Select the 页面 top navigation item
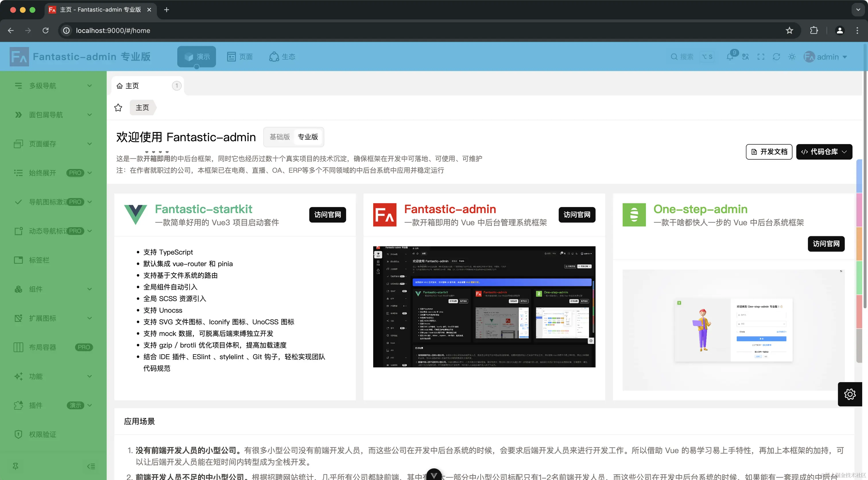Screen dimensions: 868x480 pyautogui.click(x=240, y=57)
